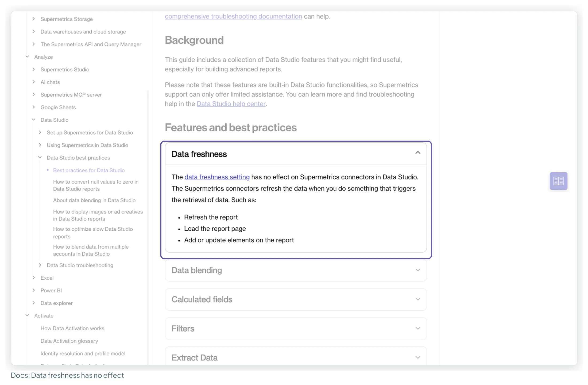Open Data Activation glossary page
Image resolution: width=588 pixels, height=385 pixels.
click(69, 341)
